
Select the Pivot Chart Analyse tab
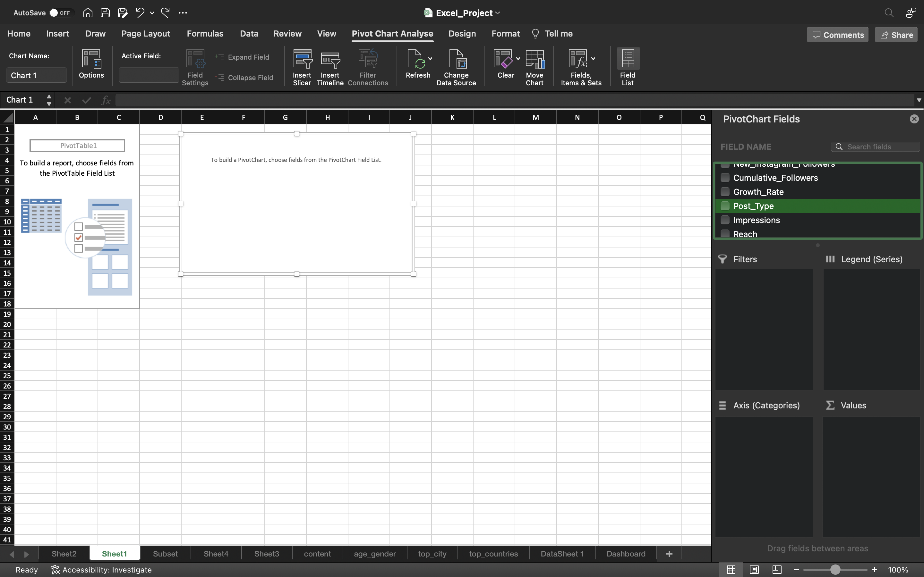click(392, 33)
